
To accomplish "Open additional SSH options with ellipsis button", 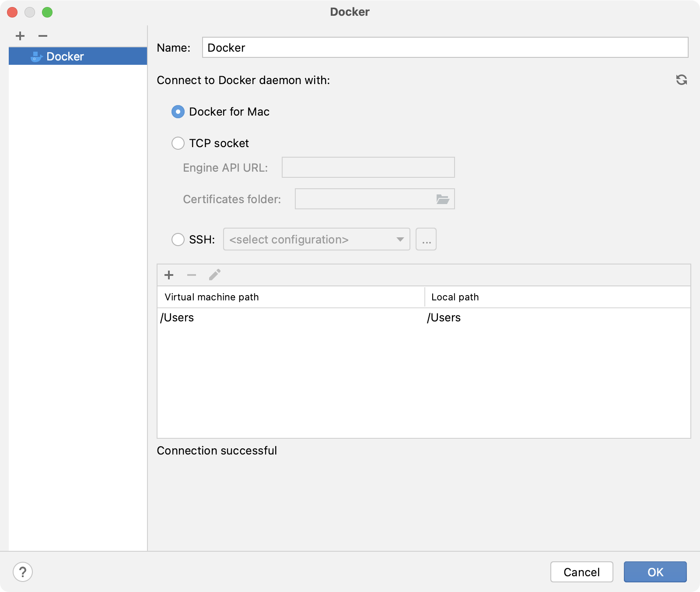I will click(426, 240).
